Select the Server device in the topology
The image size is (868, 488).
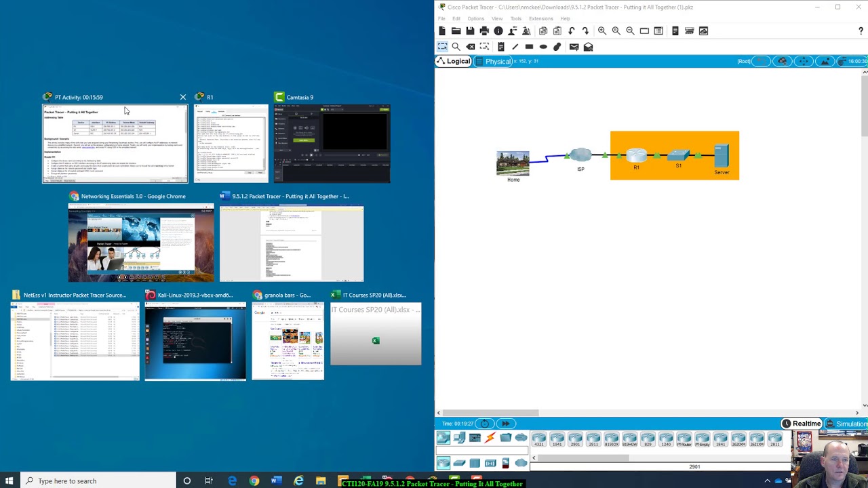[x=722, y=159]
